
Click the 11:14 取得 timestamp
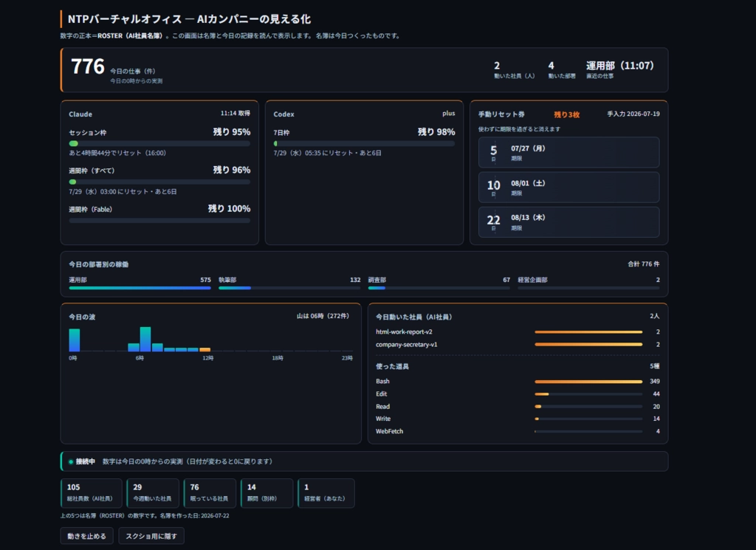coord(236,113)
